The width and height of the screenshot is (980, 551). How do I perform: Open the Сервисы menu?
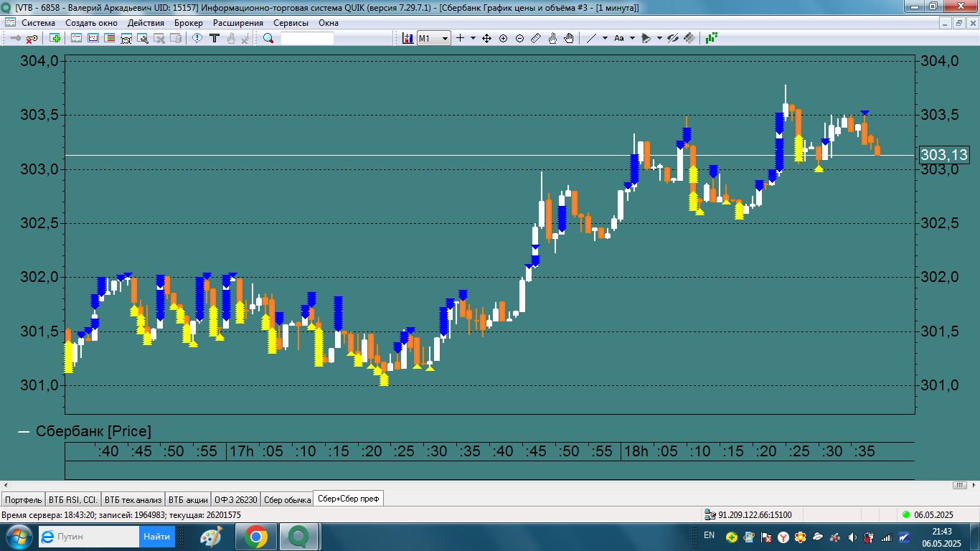tap(291, 23)
